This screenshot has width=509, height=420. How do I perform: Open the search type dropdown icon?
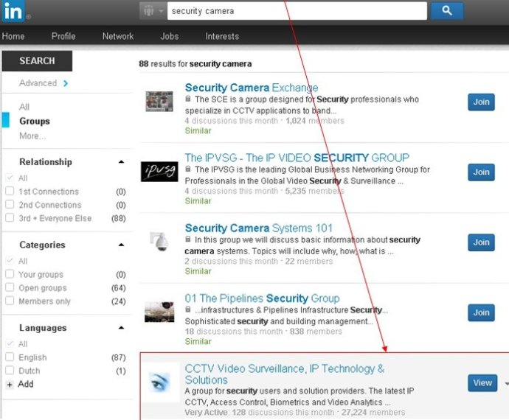pyautogui.click(x=152, y=12)
